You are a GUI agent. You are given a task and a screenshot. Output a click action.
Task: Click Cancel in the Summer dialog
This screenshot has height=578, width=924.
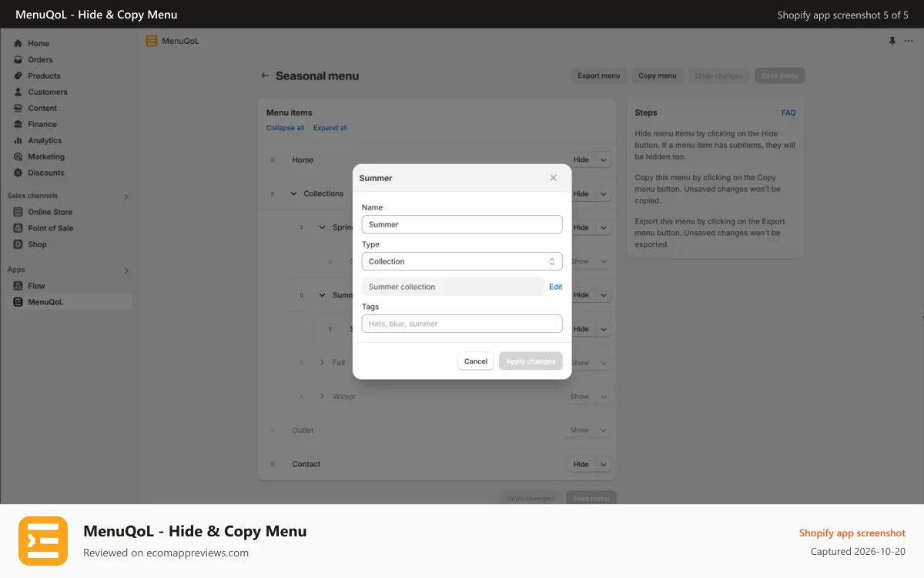476,361
